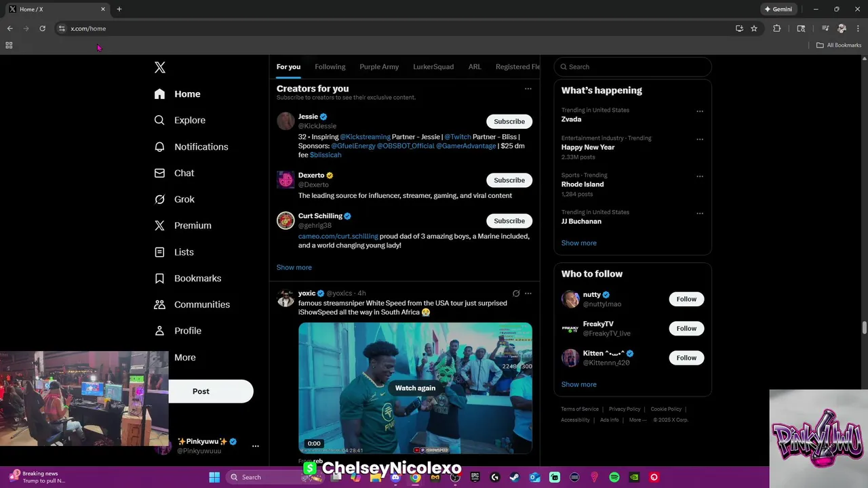Click the Windows Start button
Viewport: 868px width, 488px height.
pos(214,477)
